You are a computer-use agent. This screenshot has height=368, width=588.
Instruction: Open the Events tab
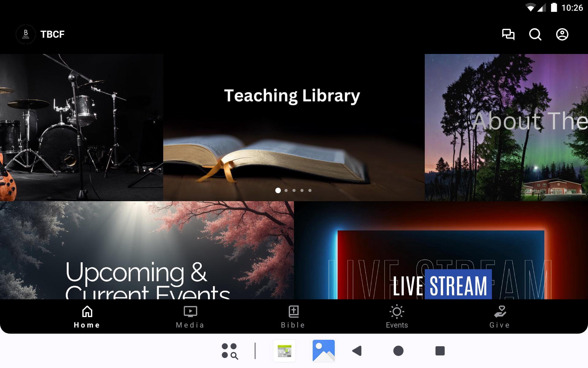(x=397, y=317)
